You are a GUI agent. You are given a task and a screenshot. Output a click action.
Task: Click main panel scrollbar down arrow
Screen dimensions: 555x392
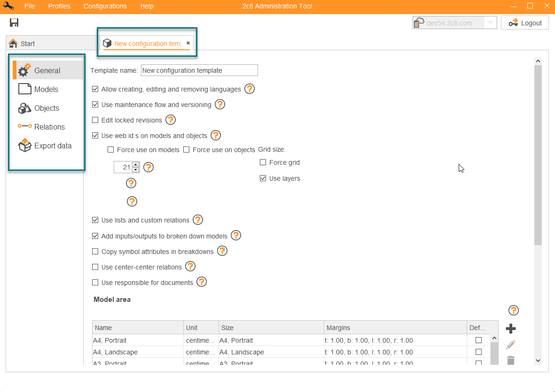(x=538, y=361)
